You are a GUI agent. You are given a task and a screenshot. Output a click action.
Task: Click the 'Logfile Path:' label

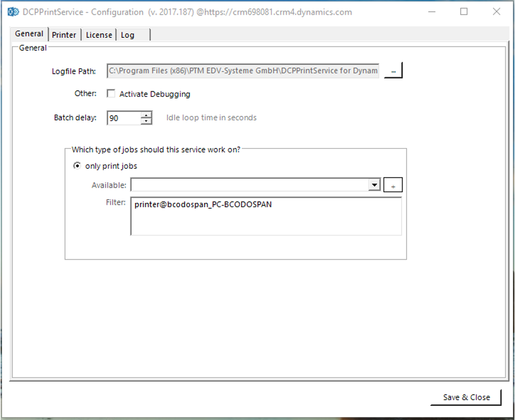(74, 71)
